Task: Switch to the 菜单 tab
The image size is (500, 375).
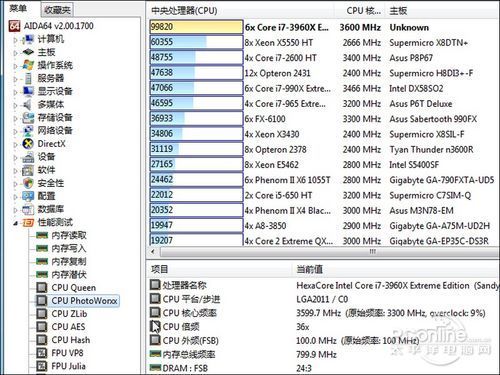Action: [18, 8]
